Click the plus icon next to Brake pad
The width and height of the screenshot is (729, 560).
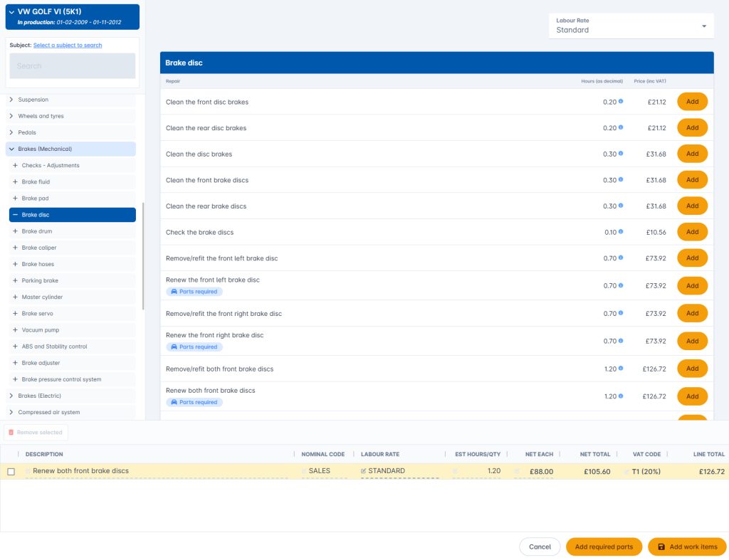point(15,199)
